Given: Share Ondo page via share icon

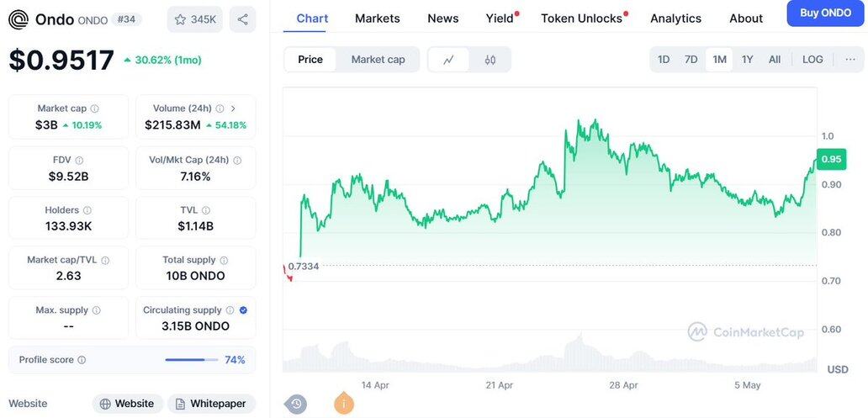Looking at the screenshot, I should 242,19.
